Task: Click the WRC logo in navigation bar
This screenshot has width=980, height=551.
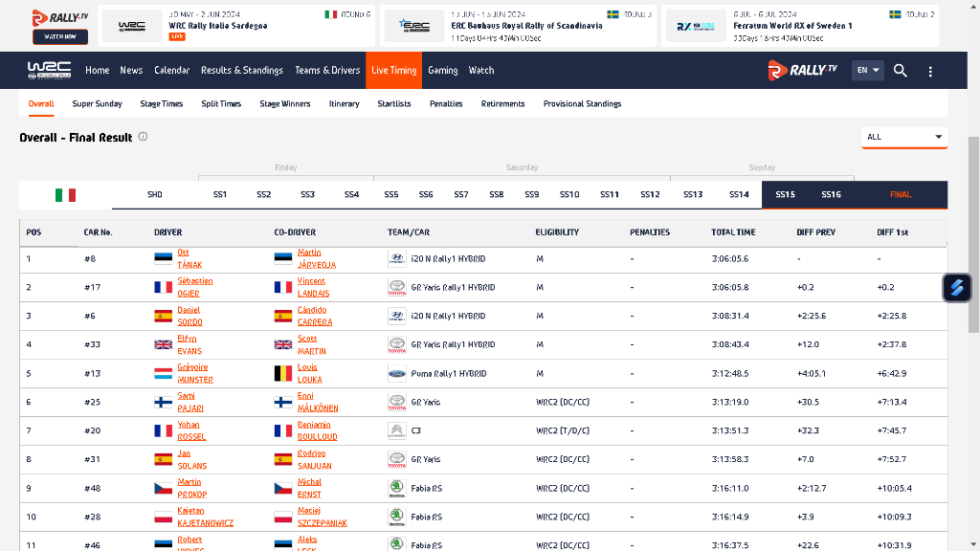Action: click(x=49, y=70)
